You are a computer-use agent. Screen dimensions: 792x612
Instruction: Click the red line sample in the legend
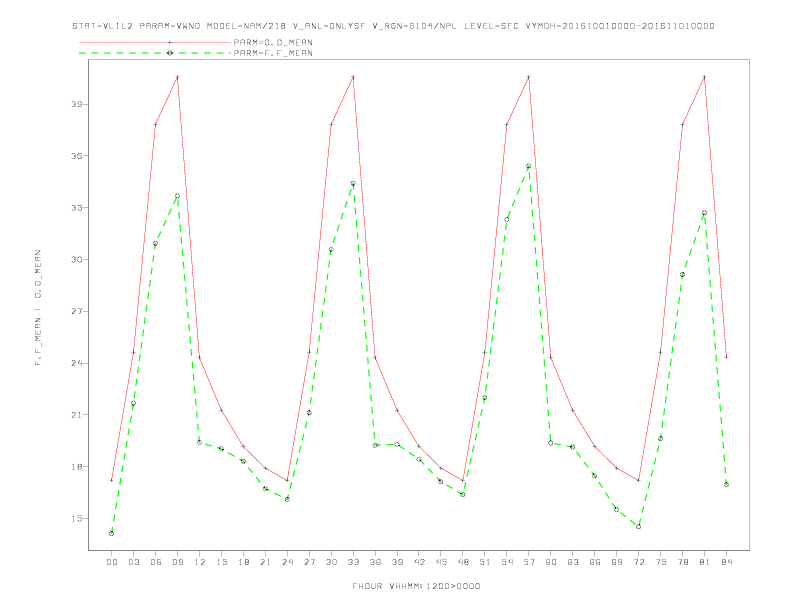pyautogui.click(x=155, y=42)
